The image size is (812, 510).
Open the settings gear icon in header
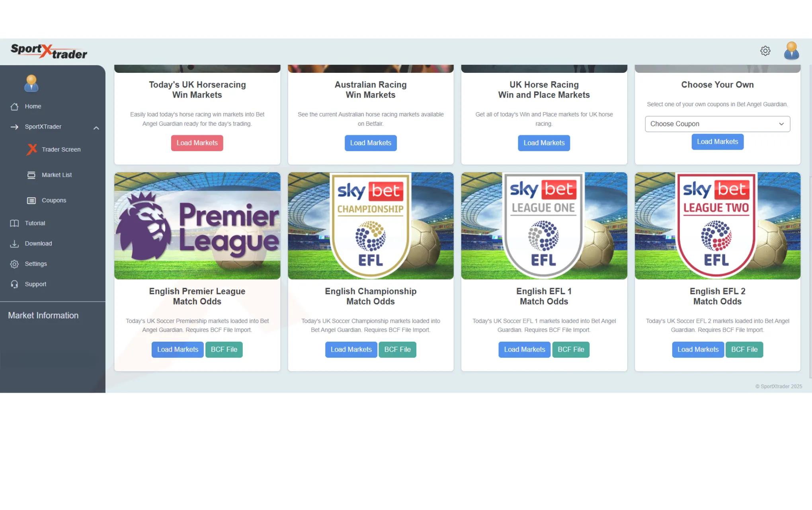point(765,51)
